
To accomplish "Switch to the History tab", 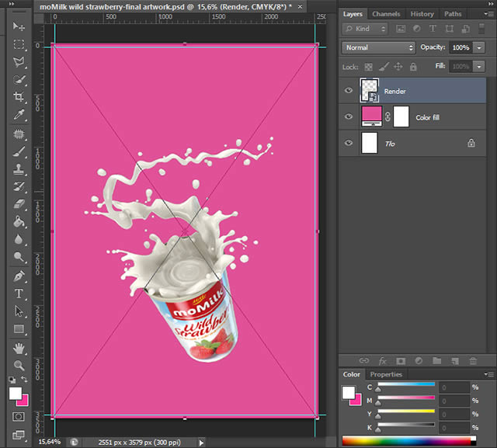I will tap(422, 14).
